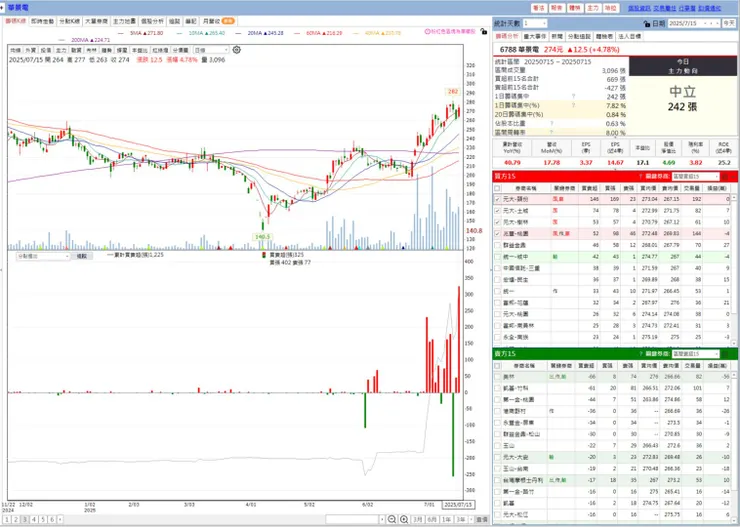Click the 60MA legend entry
This screenshot has height=527, width=740.
pyautogui.click(x=324, y=33)
